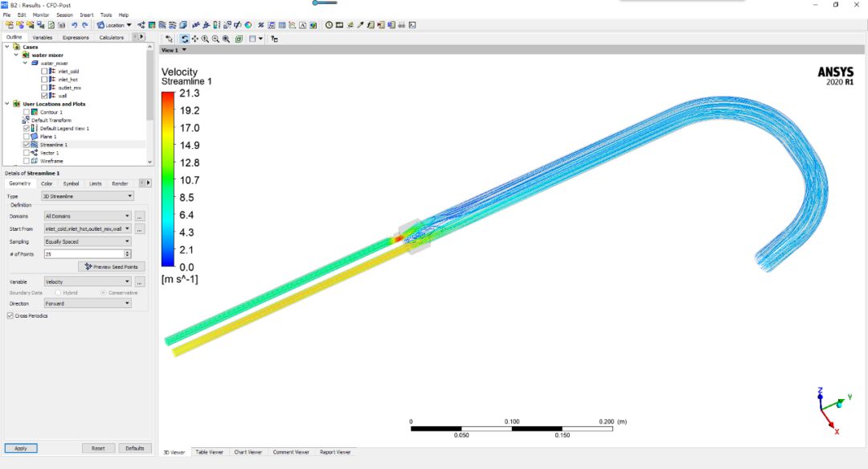This screenshot has height=469, width=868.
Task: Open the Sampling dropdown set to Equally Spaced
Action: click(x=88, y=241)
